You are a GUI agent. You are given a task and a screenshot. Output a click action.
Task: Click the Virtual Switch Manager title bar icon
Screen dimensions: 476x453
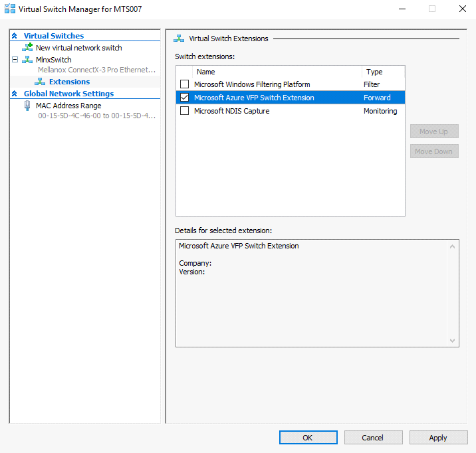10,9
